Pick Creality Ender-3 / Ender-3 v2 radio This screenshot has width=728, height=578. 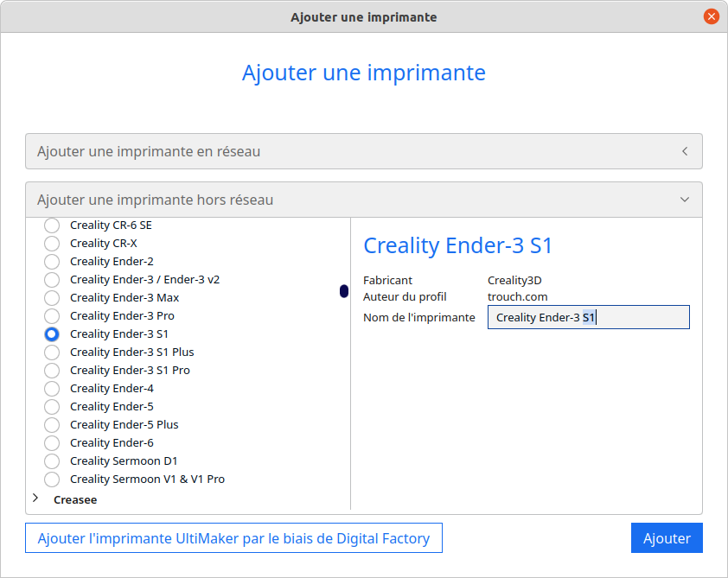[52, 280]
